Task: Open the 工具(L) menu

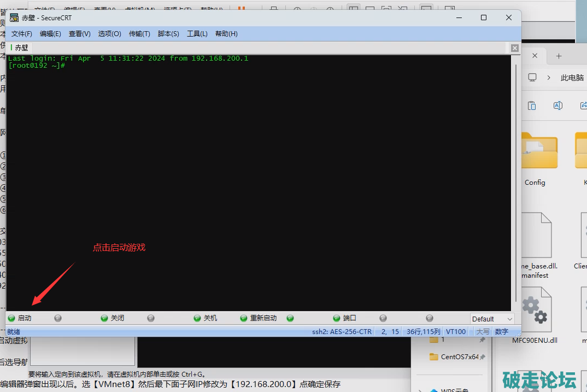Action: point(197,34)
